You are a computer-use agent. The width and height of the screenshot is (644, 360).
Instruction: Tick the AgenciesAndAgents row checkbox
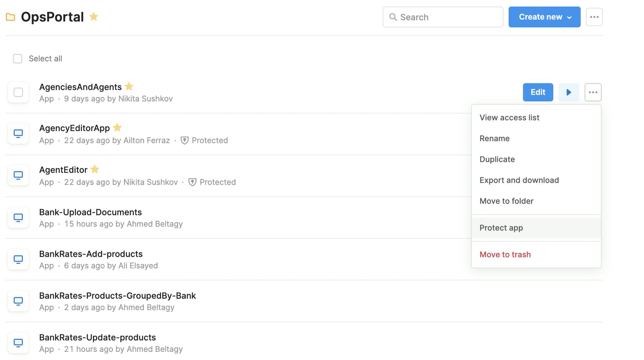point(18,92)
